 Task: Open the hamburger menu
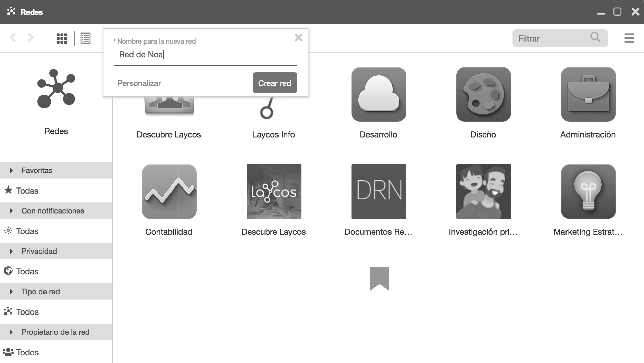[629, 38]
